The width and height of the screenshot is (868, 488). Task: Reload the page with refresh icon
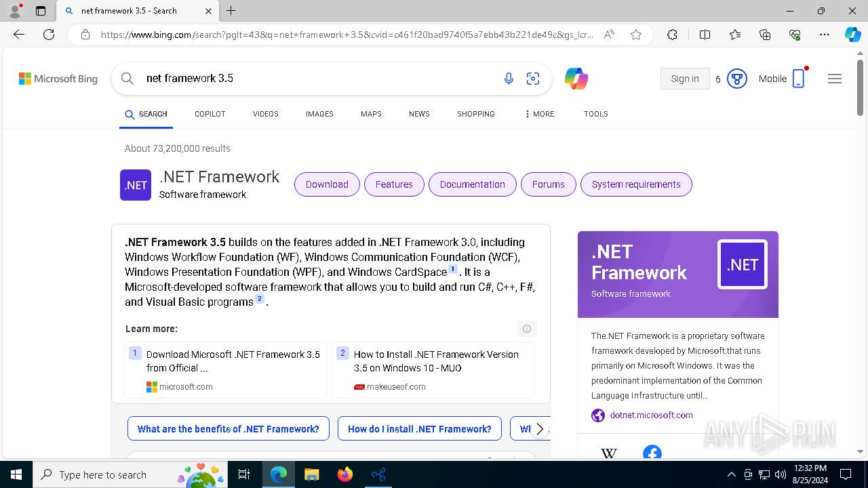click(49, 35)
